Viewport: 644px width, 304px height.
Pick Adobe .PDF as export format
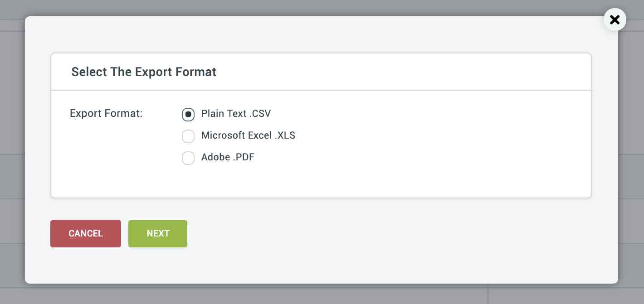pyautogui.click(x=188, y=158)
